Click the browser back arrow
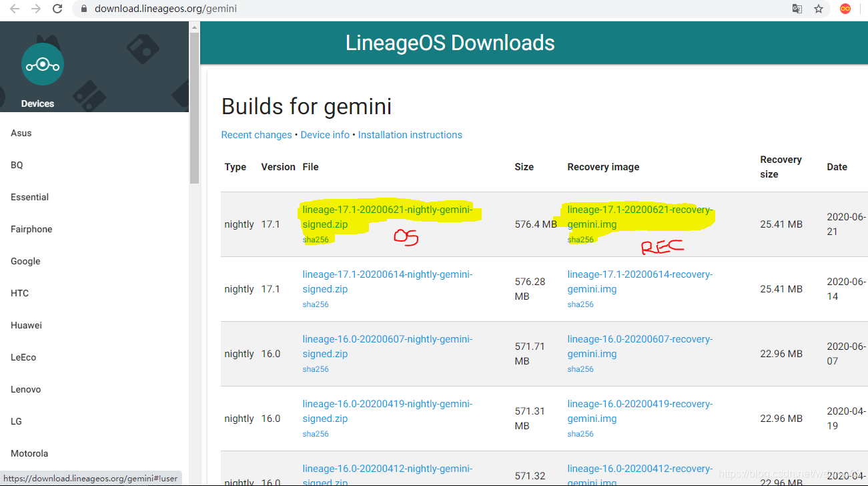 (x=14, y=9)
